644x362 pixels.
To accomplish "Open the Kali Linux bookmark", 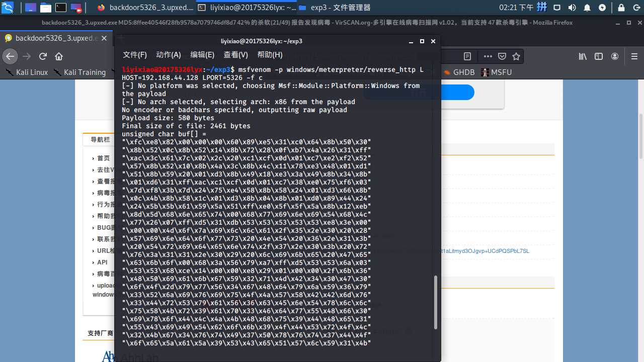I will click(x=27, y=72).
